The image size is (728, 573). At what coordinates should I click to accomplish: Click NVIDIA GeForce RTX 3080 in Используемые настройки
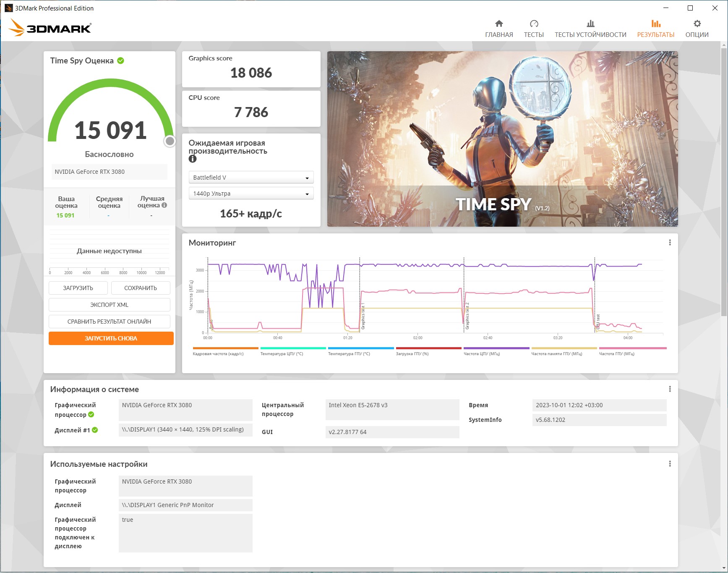coord(185,486)
